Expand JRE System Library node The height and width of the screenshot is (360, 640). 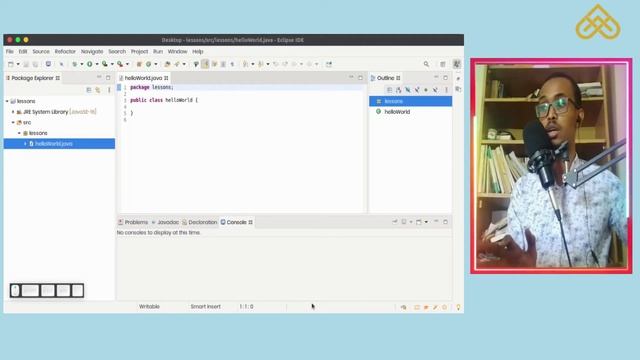click(13, 111)
